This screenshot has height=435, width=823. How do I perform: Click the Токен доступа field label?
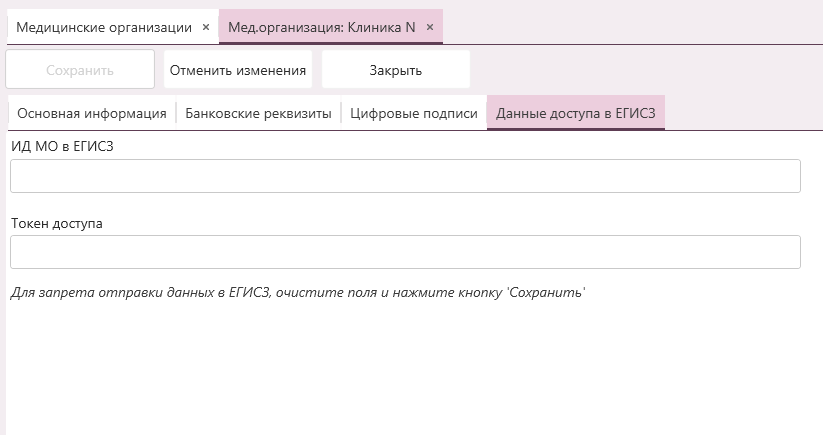pyautogui.click(x=57, y=223)
